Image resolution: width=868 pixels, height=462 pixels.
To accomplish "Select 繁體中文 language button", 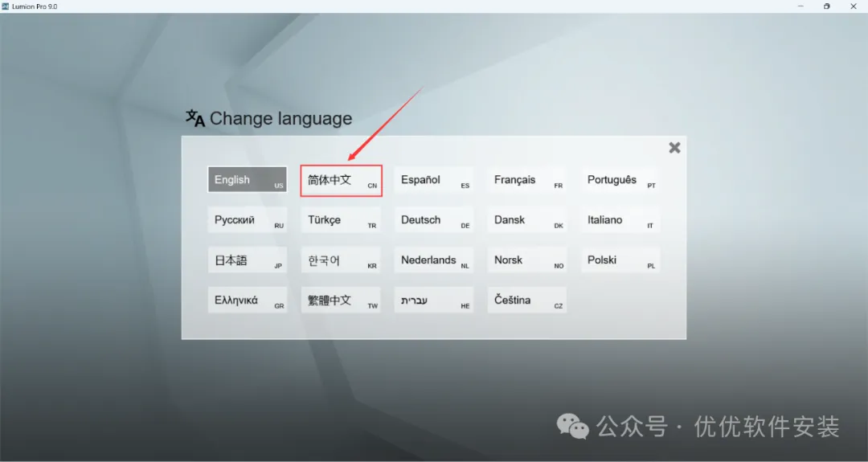I will 341,300.
